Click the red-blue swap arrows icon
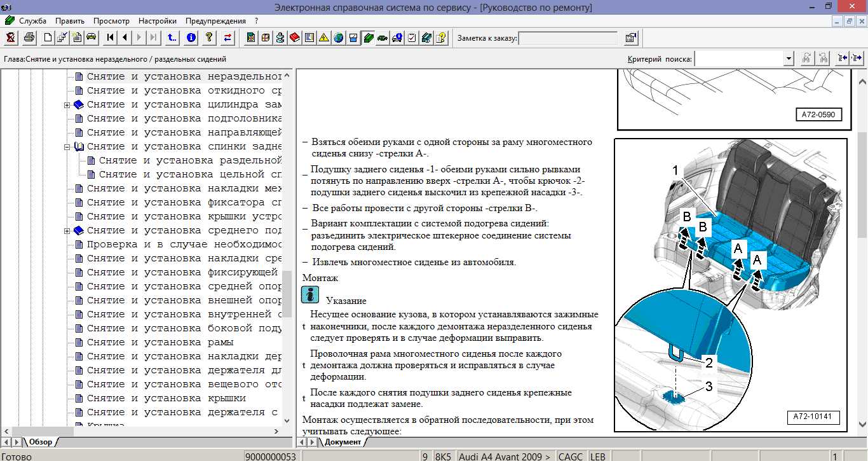This screenshot has height=461, width=868. tap(227, 38)
